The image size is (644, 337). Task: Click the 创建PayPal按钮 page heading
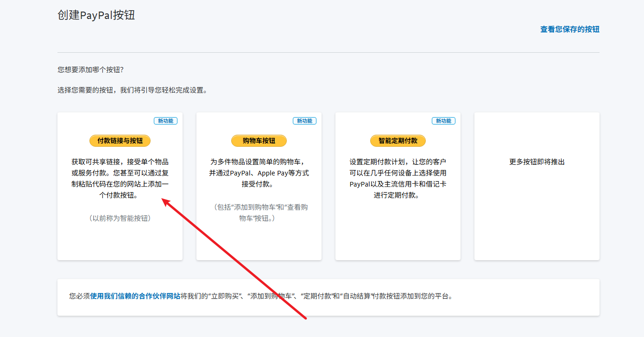pyautogui.click(x=96, y=15)
